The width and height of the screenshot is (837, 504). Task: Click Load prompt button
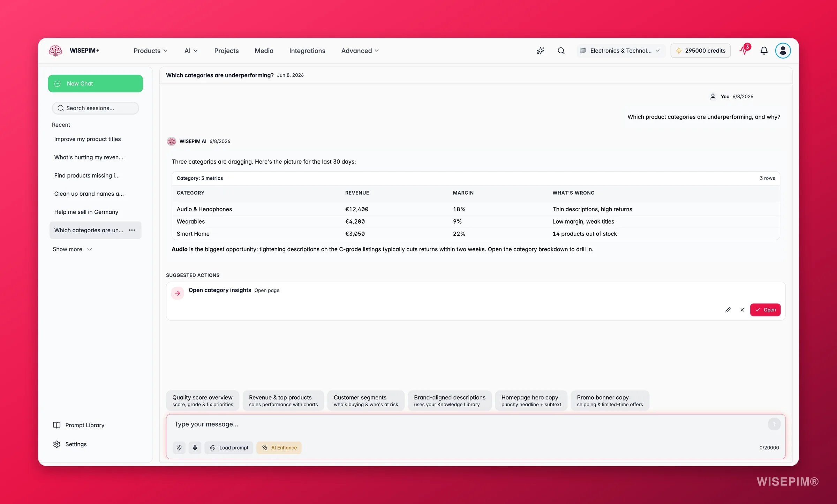[x=229, y=447]
